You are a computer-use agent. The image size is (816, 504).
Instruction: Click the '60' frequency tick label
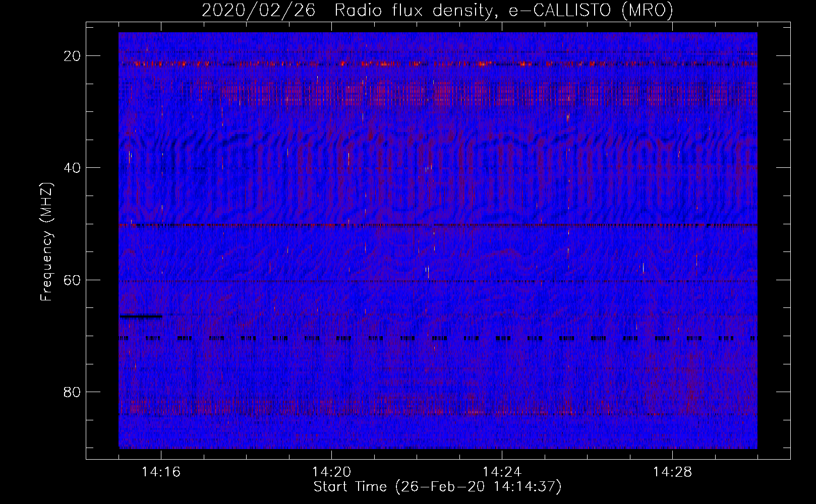click(73, 280)
